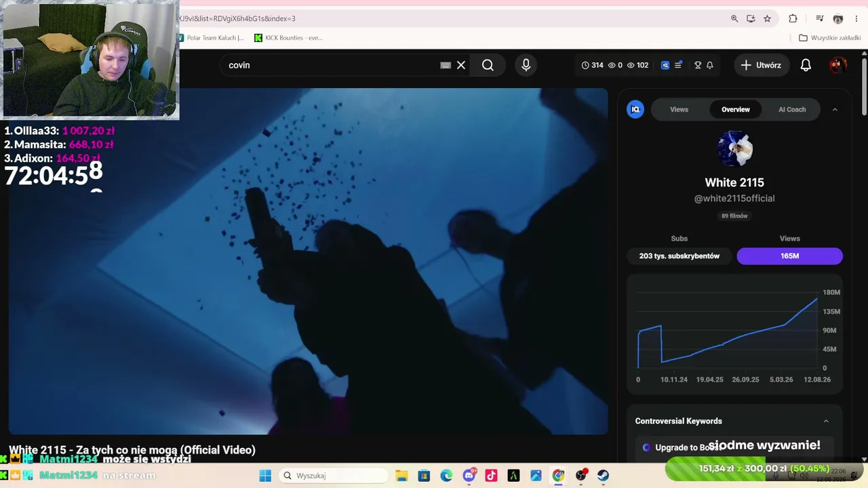Open the @white2115official handle link
This screenshot has height=488, width=868.
click(x=734, y=198)
